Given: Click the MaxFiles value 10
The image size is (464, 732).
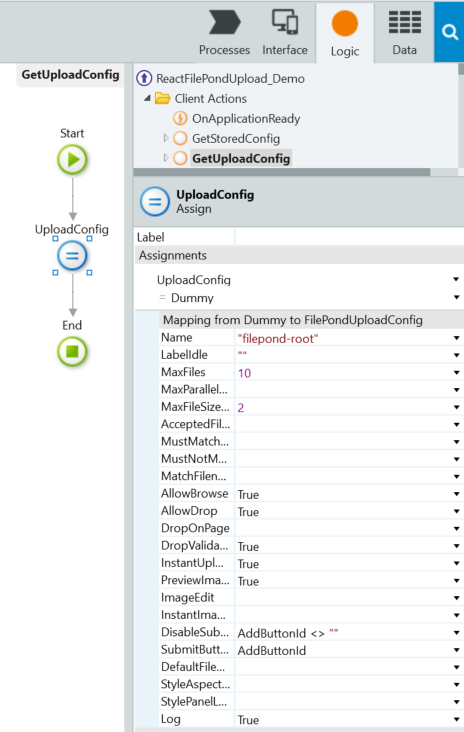Looking at the screenshot, I should (244, 373).
